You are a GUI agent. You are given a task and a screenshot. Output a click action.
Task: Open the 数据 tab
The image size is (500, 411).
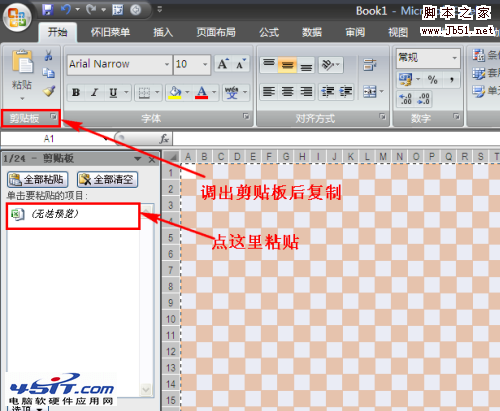coord(312,32)
